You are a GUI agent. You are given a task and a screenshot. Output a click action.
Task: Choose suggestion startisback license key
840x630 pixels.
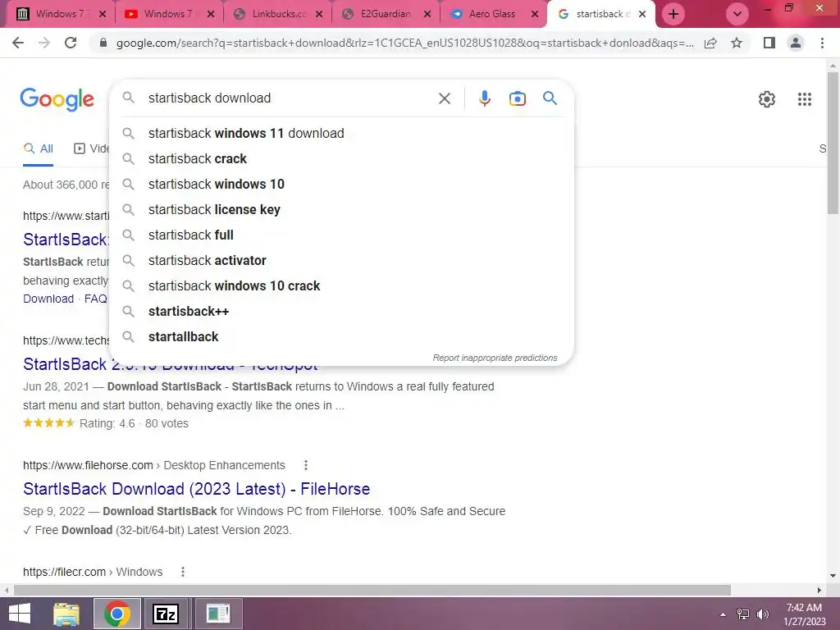(341, 209)
